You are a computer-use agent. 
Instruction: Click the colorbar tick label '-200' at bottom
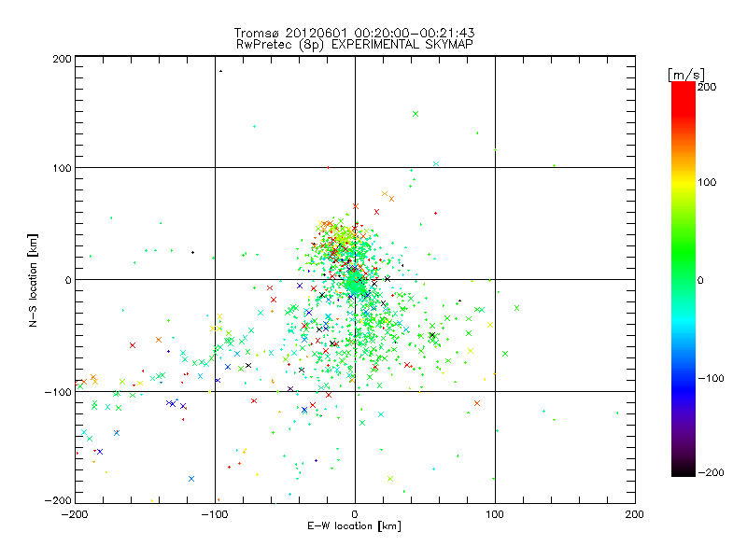pyautogui.click(x=711, y=472)
